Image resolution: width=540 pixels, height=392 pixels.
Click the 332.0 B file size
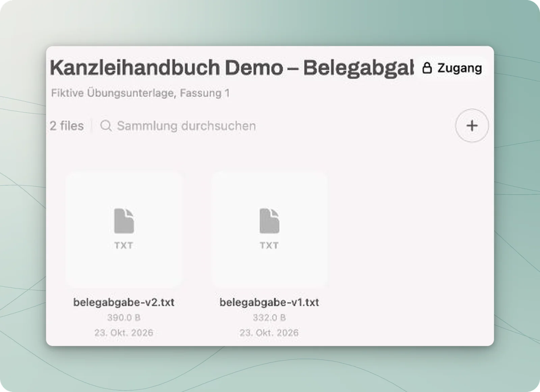point(269,317)
